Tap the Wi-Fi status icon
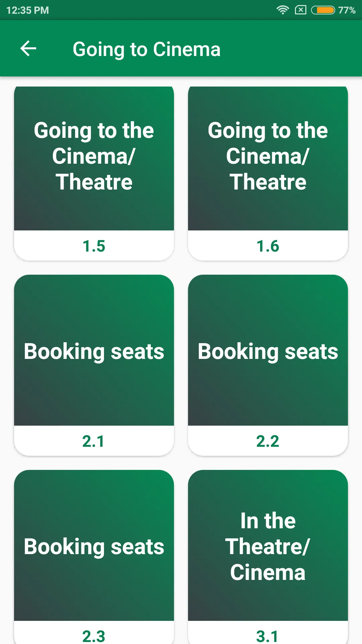 283,10
